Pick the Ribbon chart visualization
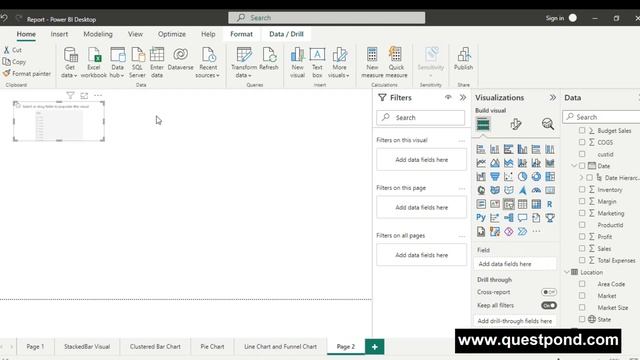The image size is (640, 360). [550, 163]
